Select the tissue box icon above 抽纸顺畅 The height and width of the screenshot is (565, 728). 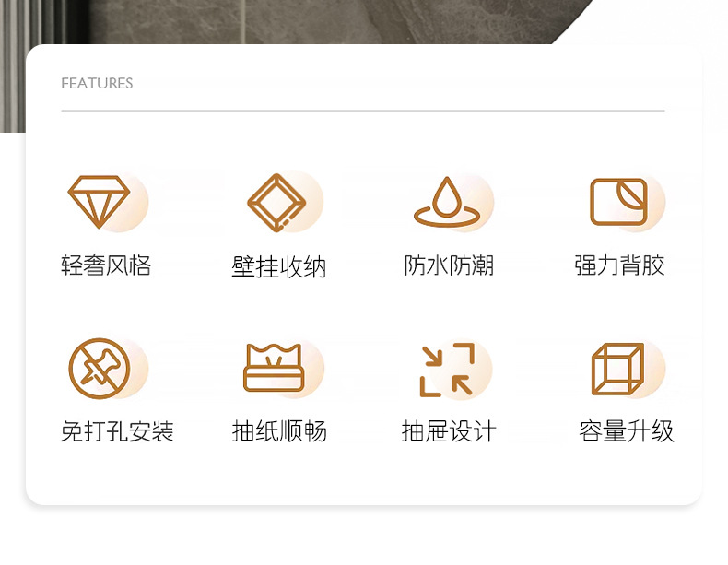pos(274,368)
